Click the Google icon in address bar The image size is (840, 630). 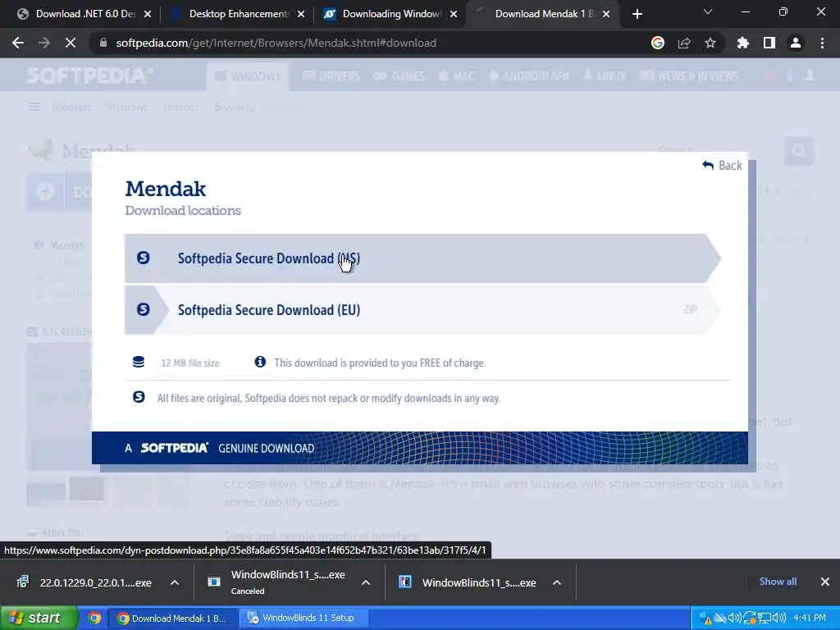pos(658,43)
